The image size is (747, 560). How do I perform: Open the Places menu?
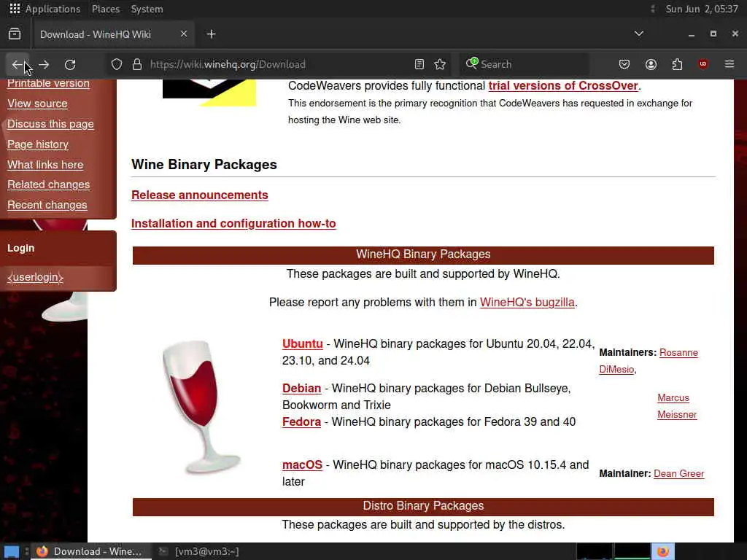click(x=106, y=9)
